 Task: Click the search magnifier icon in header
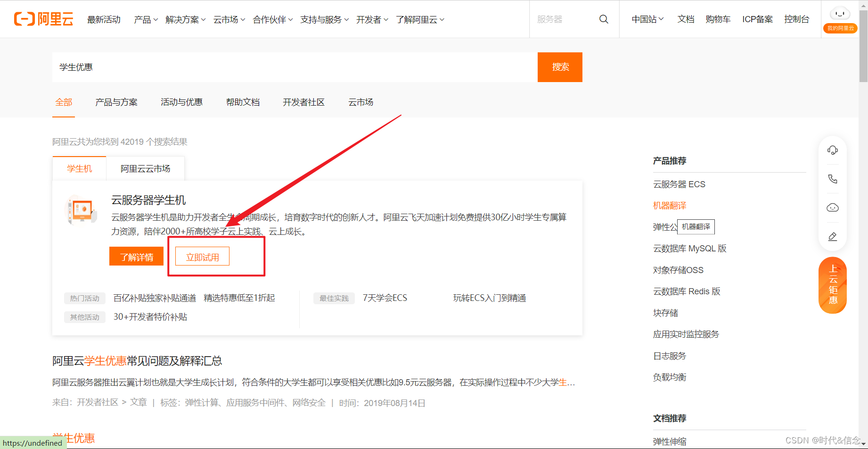604,19
